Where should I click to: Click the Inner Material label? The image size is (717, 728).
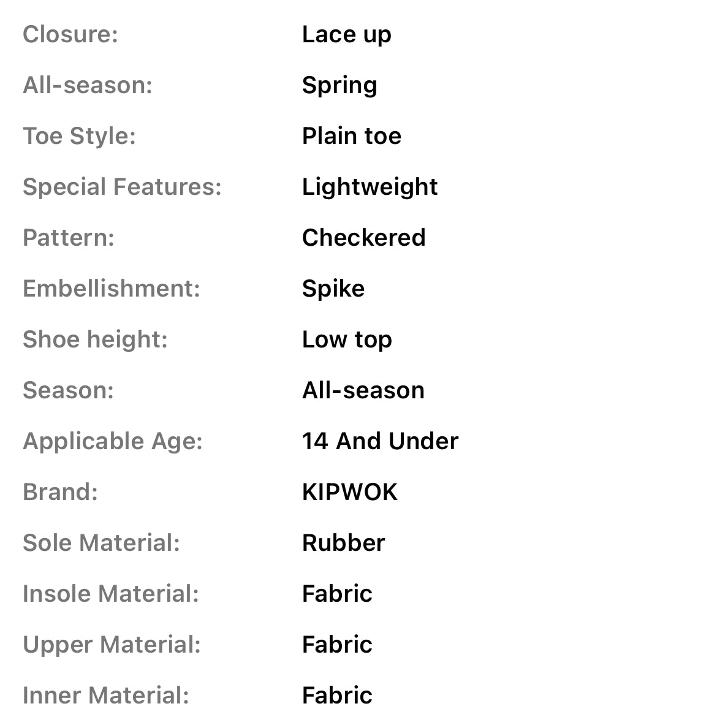pyautogui.click(x=106, y=696)
